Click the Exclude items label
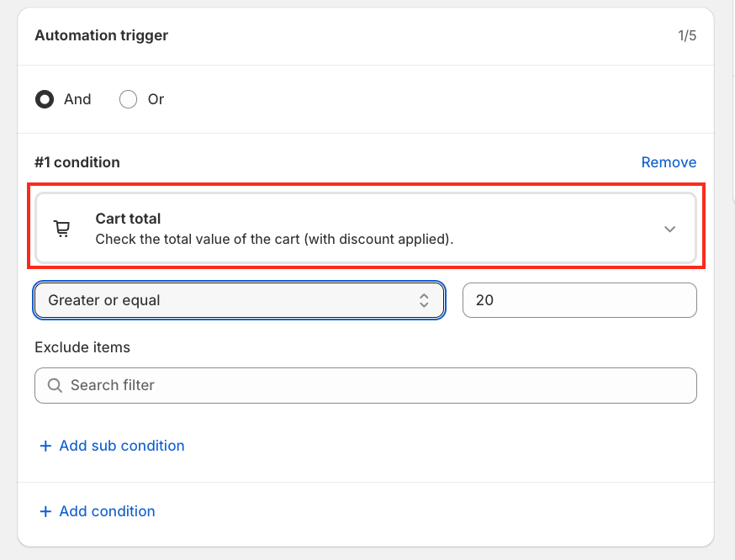This screenshot has width=735, height=560. tap(82, 346)
